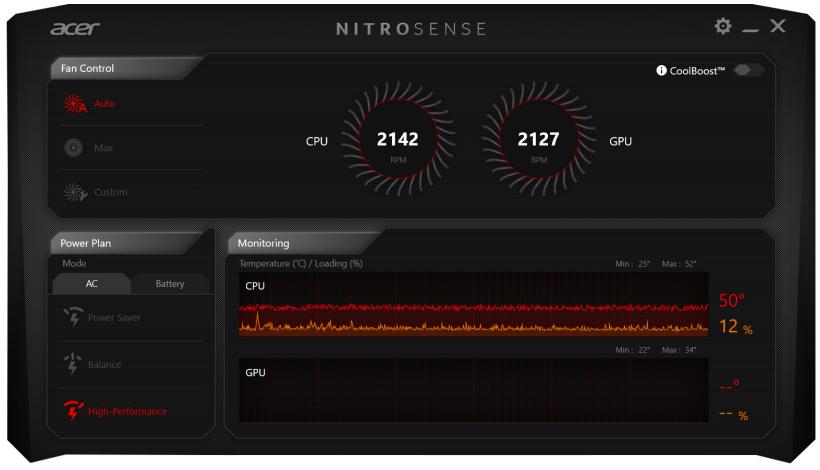
Task: Click the CoolBoost info icon
Action: click(x=661, y=70)
